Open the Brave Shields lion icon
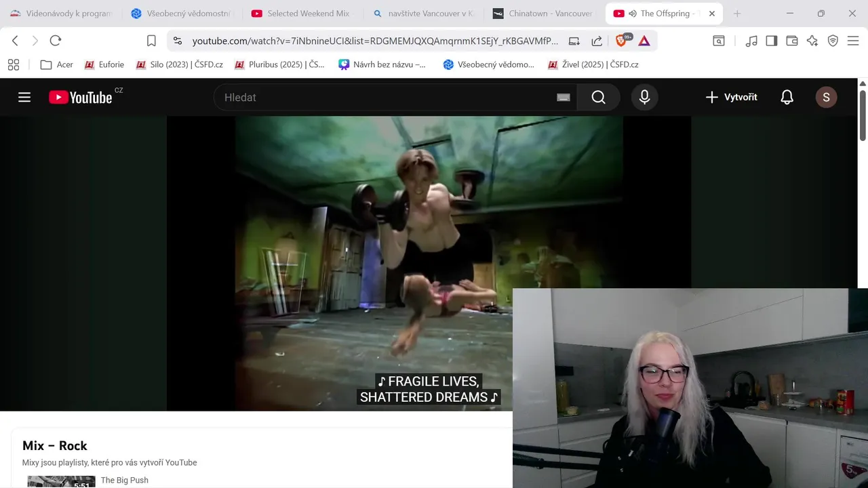Image resolution: width=868 pixels, height=488 pixels. coord(623,41)
